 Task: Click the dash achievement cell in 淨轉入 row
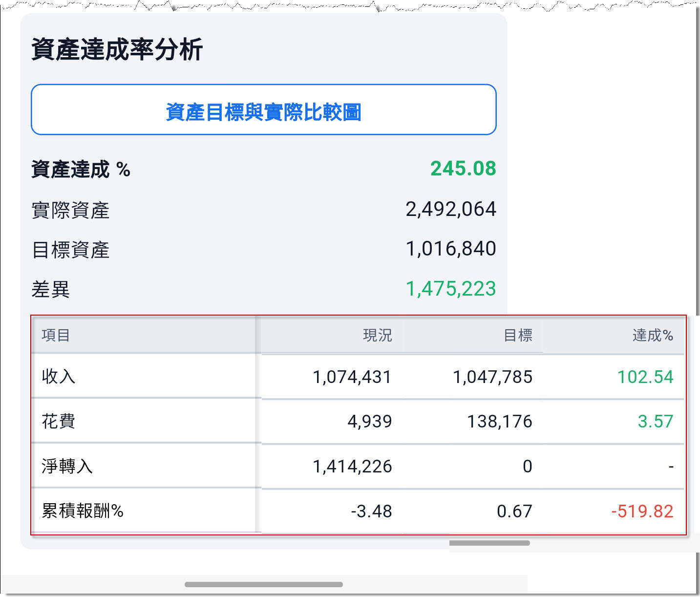tap(671, 467)
